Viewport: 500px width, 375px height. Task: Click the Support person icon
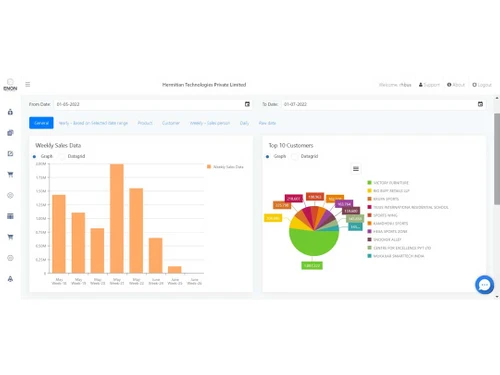[x=421, y=85]
